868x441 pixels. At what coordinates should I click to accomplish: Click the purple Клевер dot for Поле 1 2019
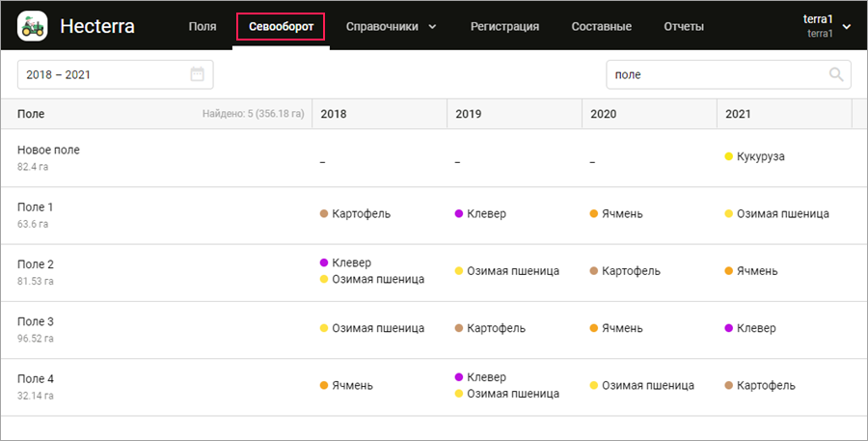click(459, 213)
